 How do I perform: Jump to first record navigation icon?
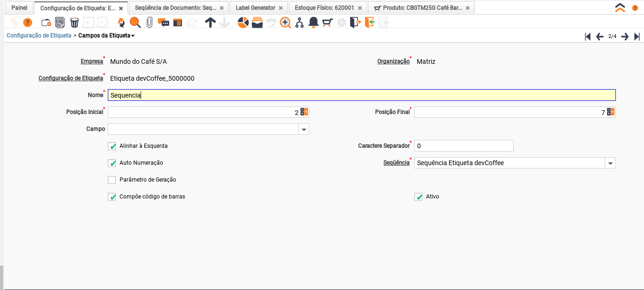(588, 37)
